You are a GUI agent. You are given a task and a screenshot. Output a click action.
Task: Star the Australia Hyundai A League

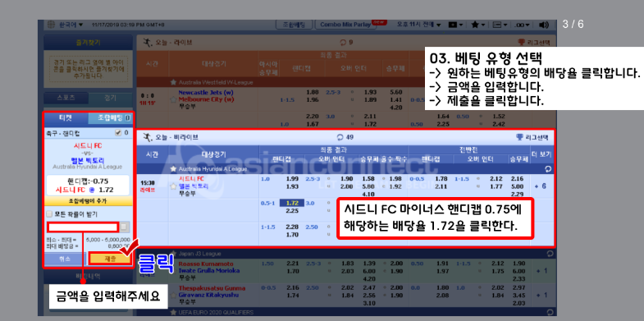(x=173, y=169)
